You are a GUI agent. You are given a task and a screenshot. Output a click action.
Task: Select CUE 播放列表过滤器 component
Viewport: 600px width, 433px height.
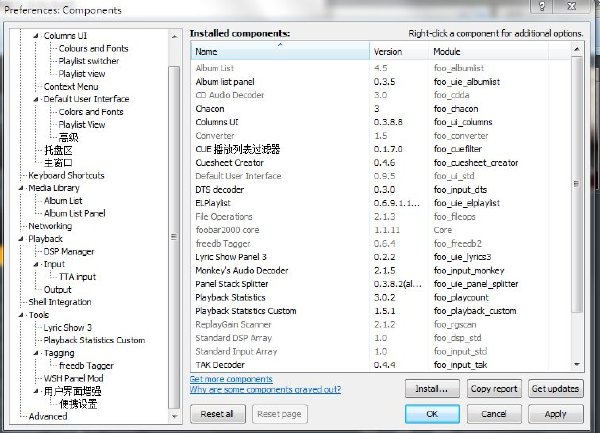click(x=381, y=149)
